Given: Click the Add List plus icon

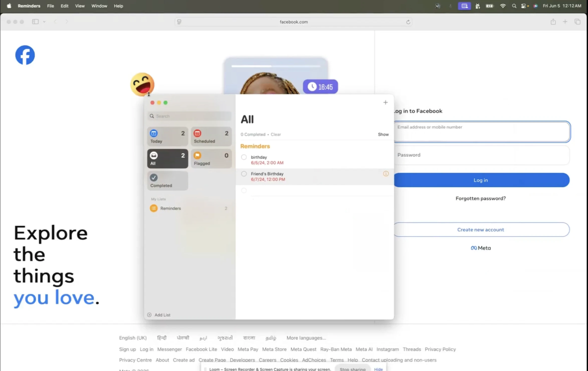Looking at the screenshot, I should click(149, 315).
